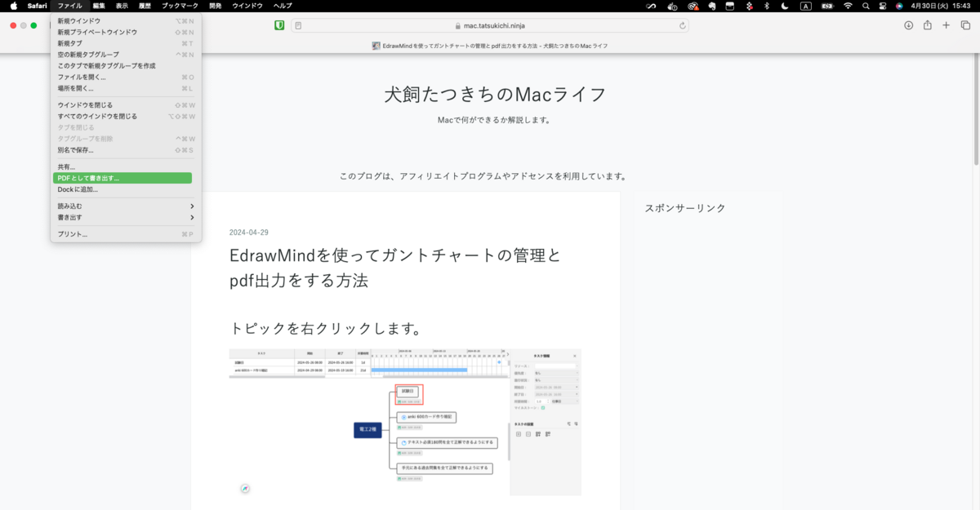Check the battery status icon

point(826,6)
